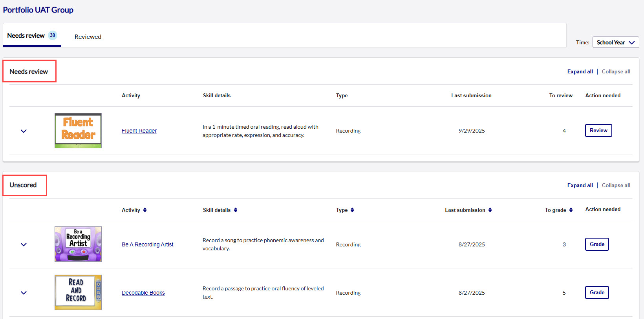Click the Fluent Reader thumbnail image

(78, 131)
